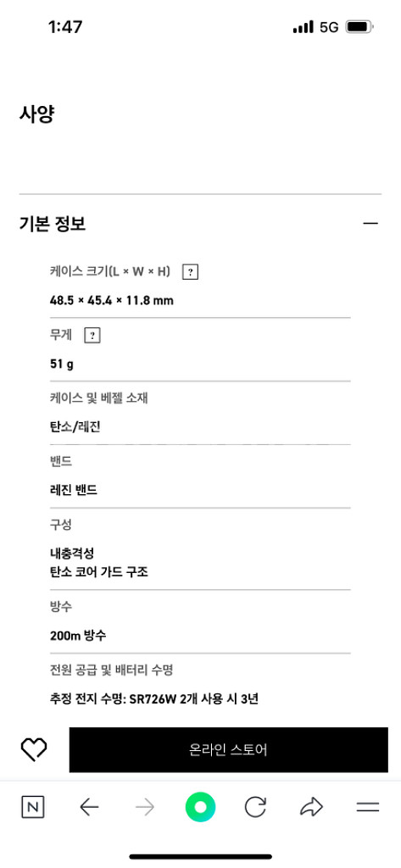
Task: Tap the 레진 밴드 band value
Action: tap(74, 490)
